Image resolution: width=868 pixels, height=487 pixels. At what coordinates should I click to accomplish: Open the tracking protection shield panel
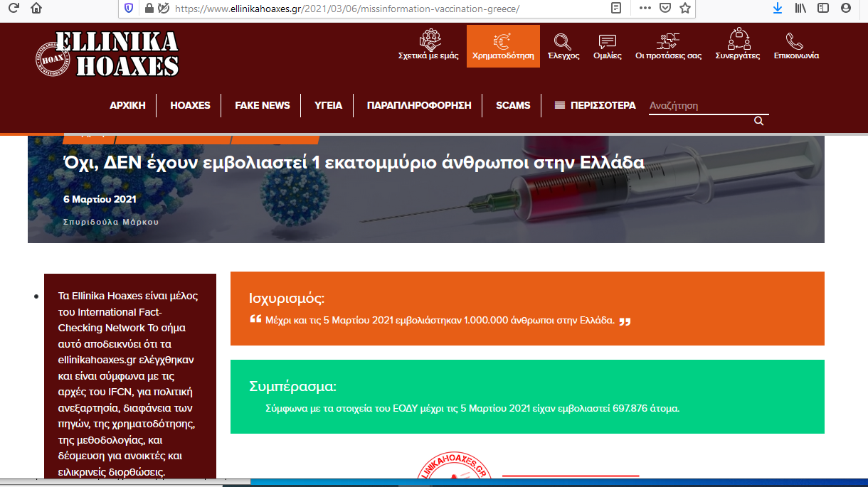(x=129, y=9)
